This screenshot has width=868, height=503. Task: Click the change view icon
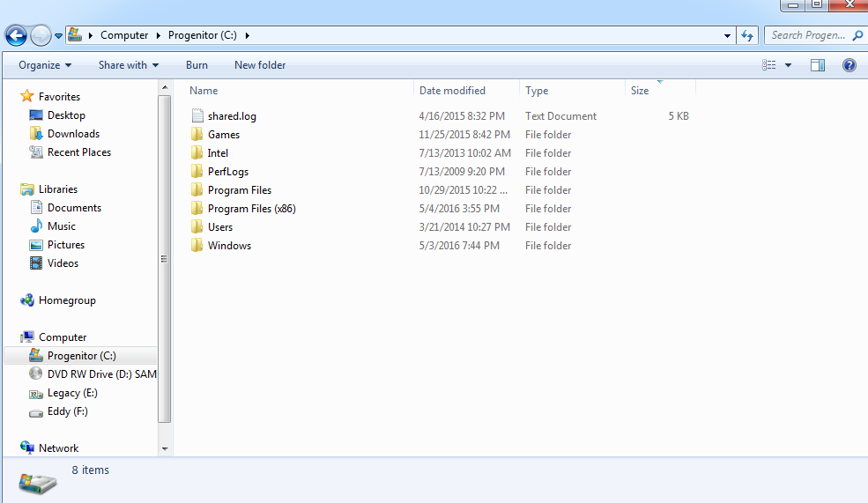(769, 65)
